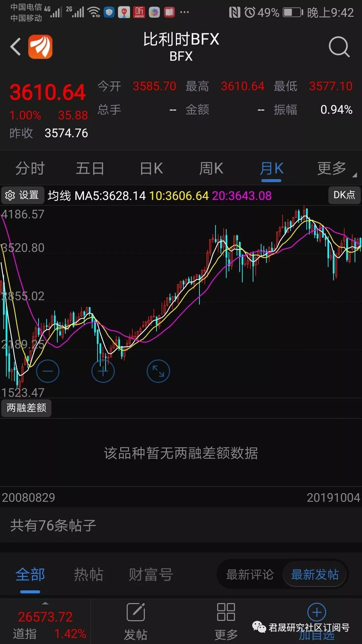Switch to the 日K tab

click(x=152, y=168)
